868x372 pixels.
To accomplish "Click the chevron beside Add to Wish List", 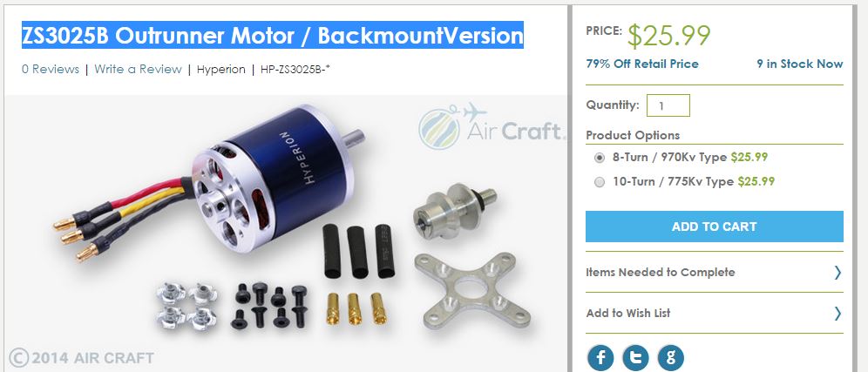I will pyautogui.click(x=837, y=314).
